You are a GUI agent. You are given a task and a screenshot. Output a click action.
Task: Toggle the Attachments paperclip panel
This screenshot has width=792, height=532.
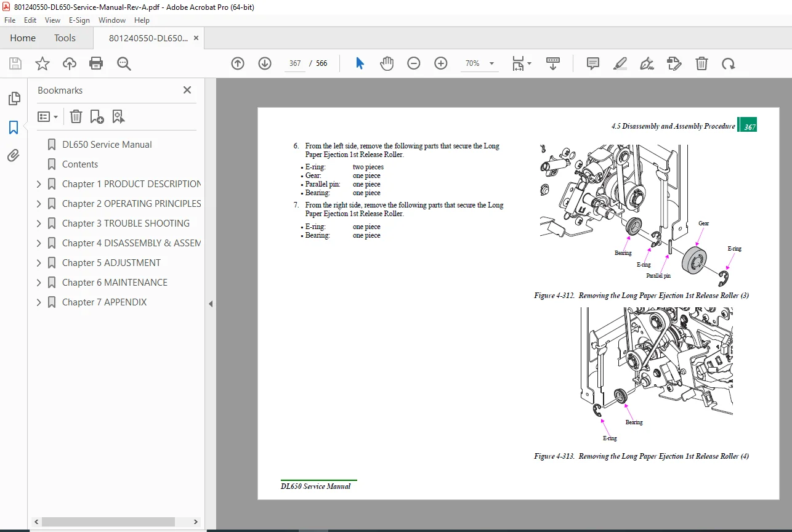[x=14, y=156]
